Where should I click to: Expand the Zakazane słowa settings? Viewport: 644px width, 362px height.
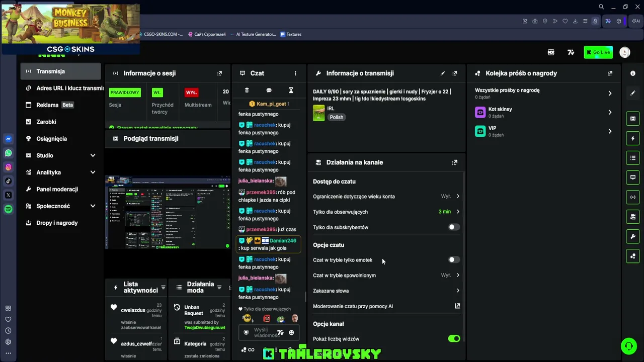(458, 291)
